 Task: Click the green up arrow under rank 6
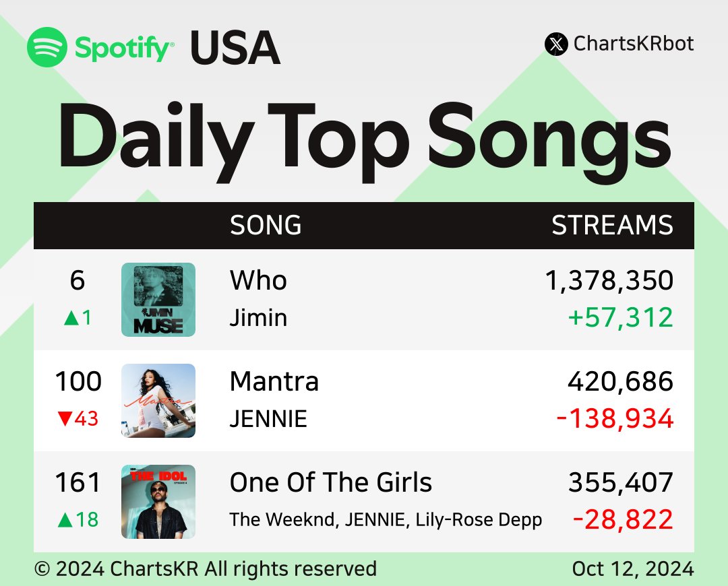(69, 318)
